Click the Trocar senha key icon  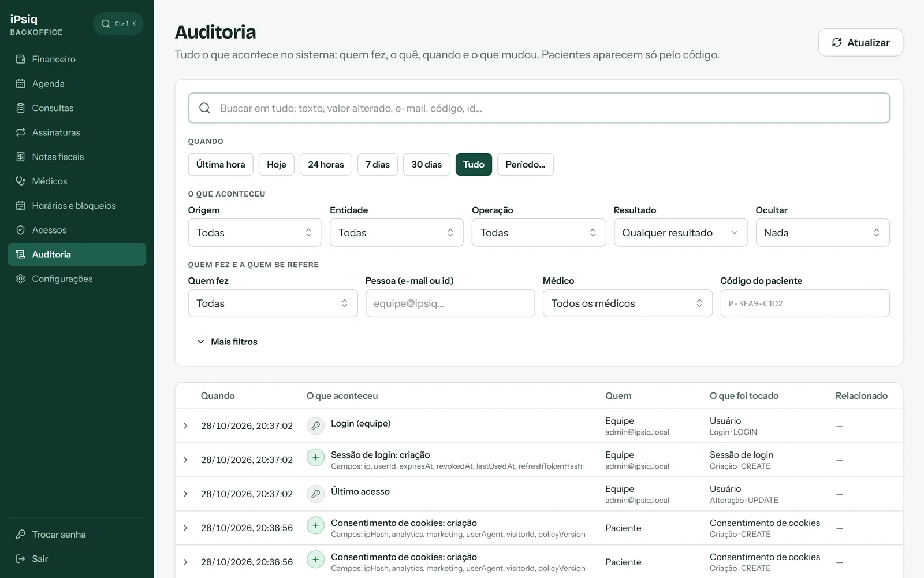pos(21,534)
